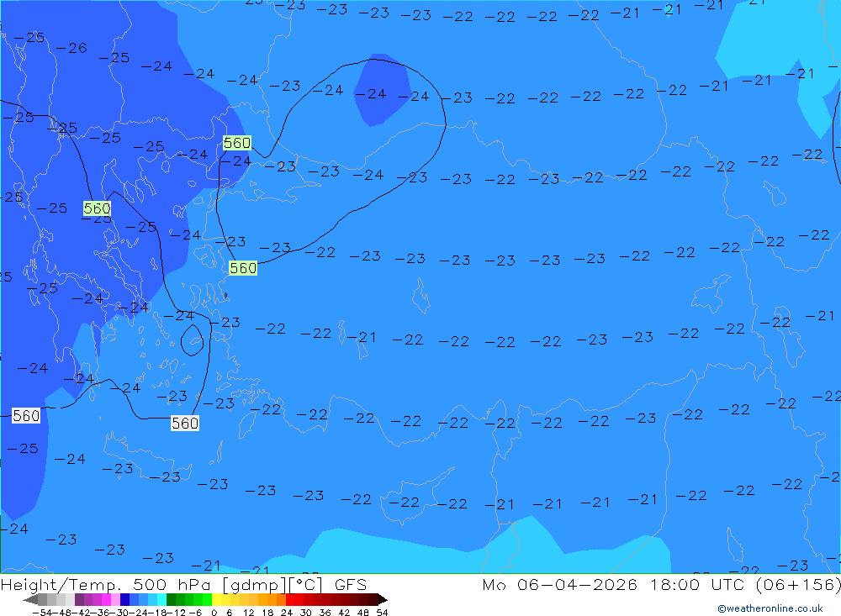Pick the bright red swatch in color scale
Image resolution: width=841 pixels, height=616 pixels.
(x=290, y=600)
